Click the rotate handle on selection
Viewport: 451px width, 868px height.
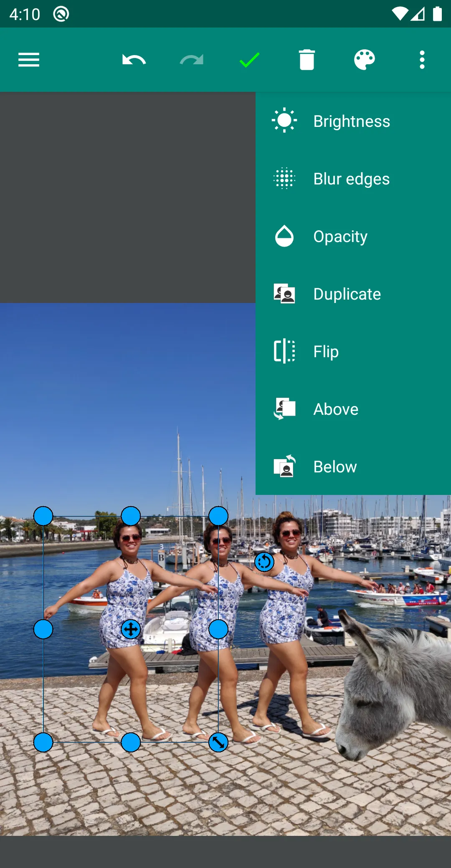tap(264, 562)
